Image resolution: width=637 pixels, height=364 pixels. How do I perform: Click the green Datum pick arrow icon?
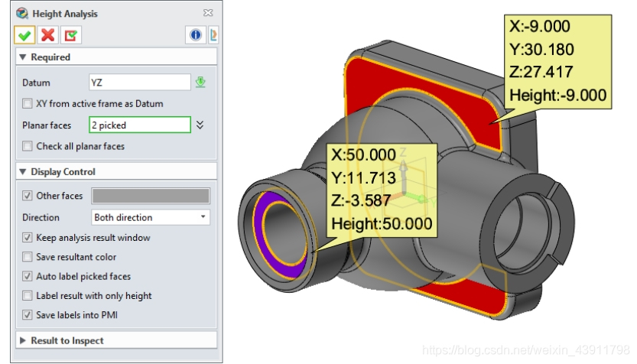click(200, 82)
